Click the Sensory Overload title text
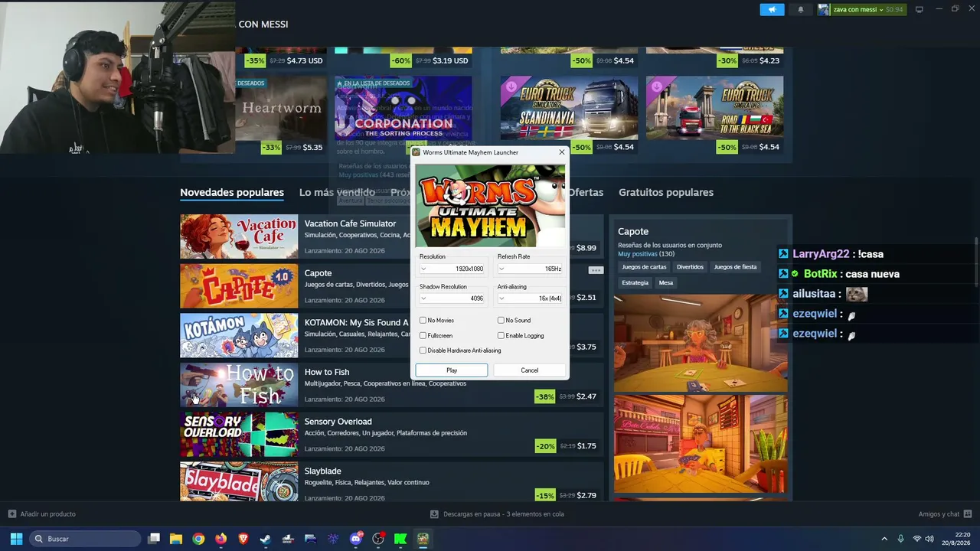Screen dimensions: 980x551 tap(338, 422)
